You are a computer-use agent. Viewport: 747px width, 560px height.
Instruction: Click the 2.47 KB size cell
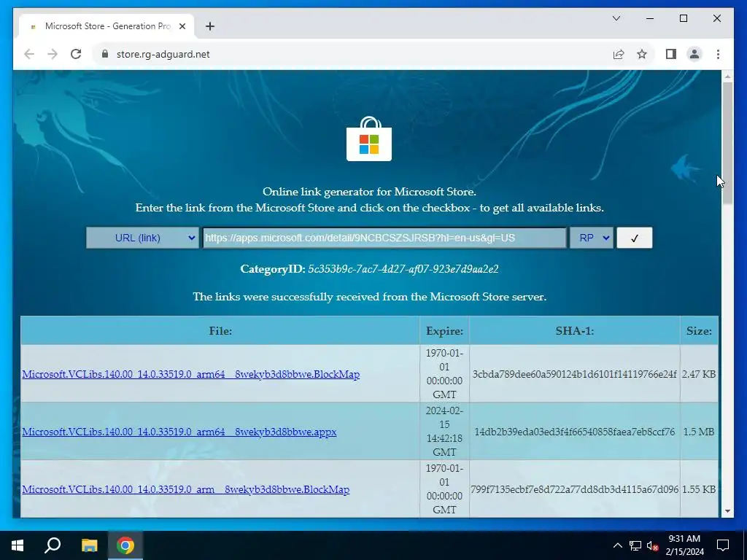(699, 374)
